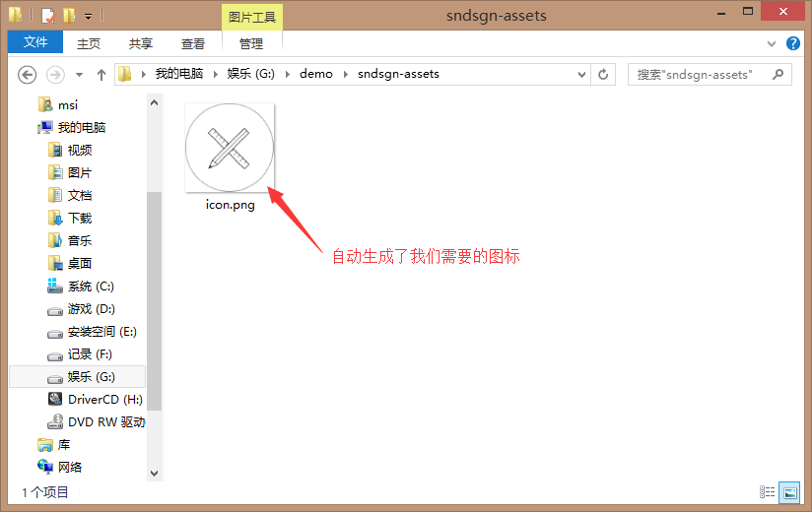This screenshot has width=812, height=512.
Task: Select the 安装空间 (E:) drive
Action: click(102, 332)
